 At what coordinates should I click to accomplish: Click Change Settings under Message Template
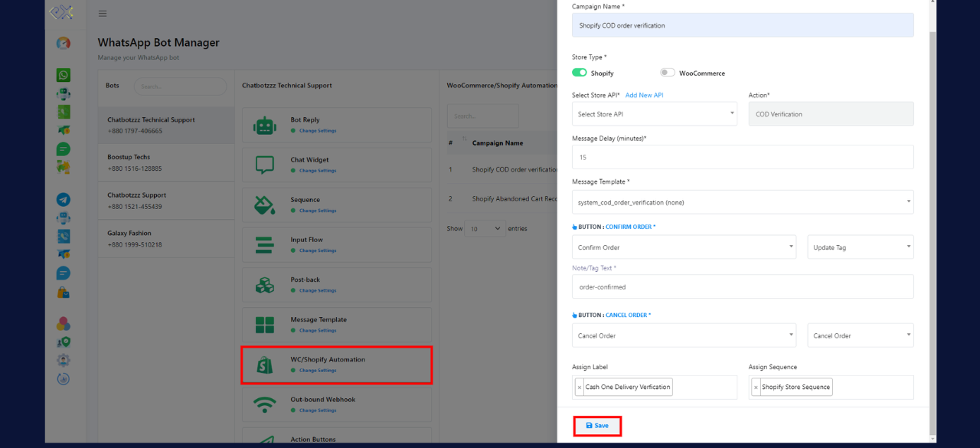coord(317,330)
